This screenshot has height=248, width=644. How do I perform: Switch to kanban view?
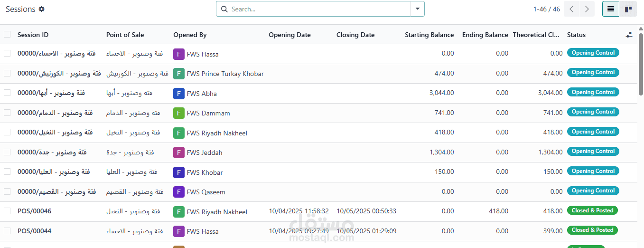pos(628,9)
